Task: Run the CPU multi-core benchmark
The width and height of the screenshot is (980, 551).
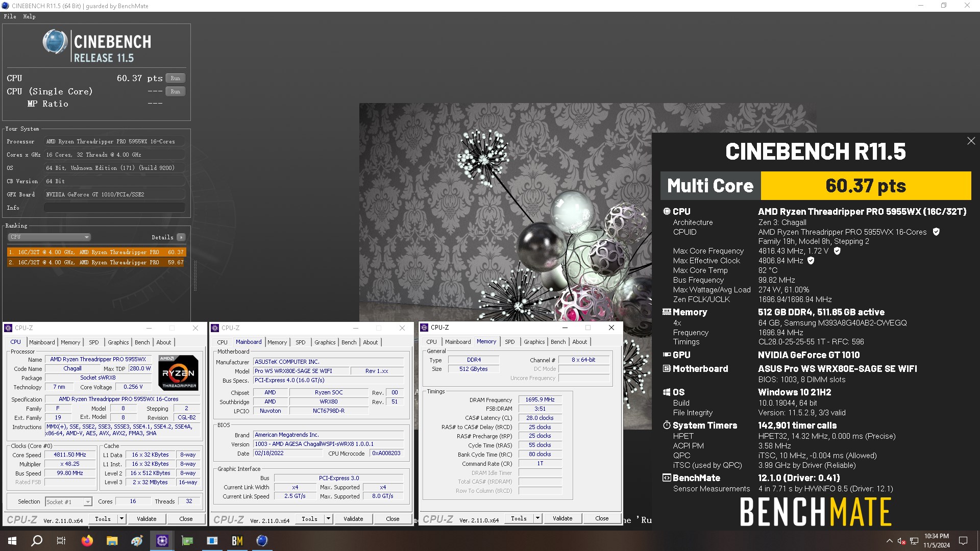Action: pos(175,78)
